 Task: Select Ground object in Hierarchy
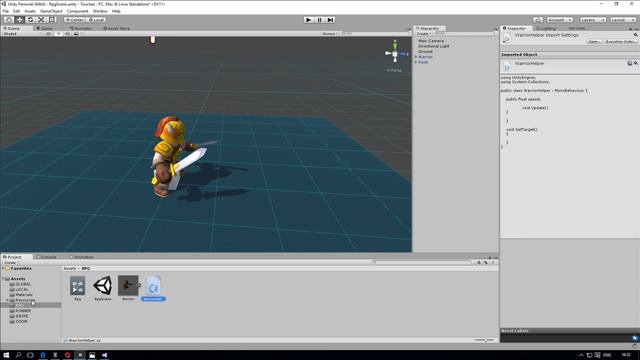[425, 51]
